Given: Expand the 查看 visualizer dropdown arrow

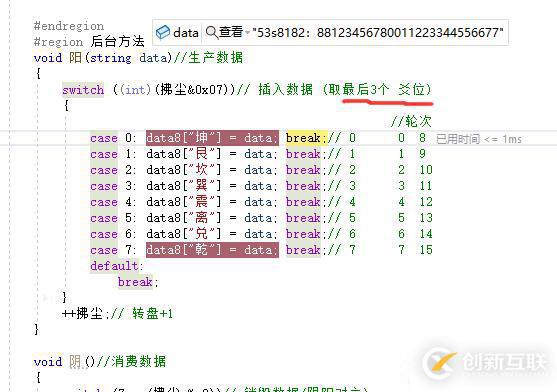Looking at the screenshot, I should pos(247,33).
